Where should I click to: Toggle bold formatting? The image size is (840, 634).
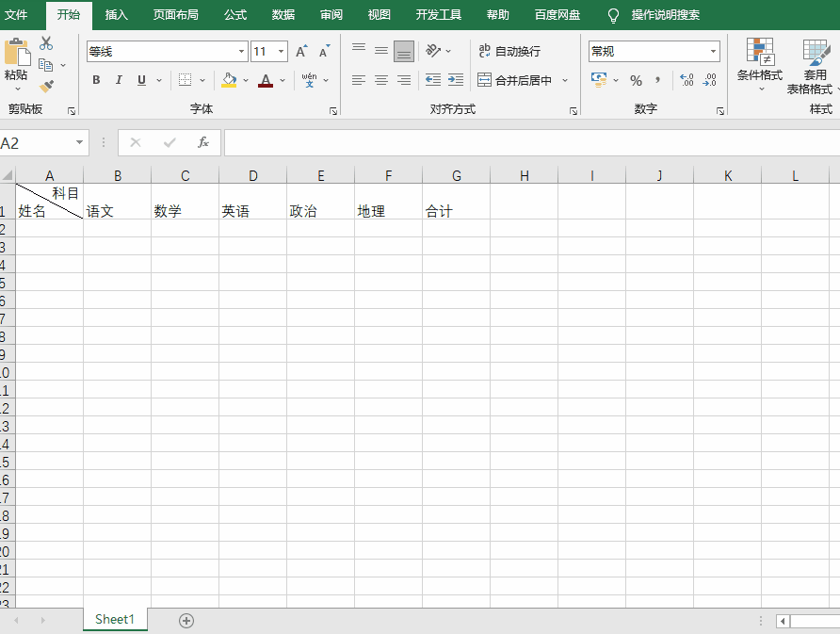pyautogui.click(x=96, y=80)
